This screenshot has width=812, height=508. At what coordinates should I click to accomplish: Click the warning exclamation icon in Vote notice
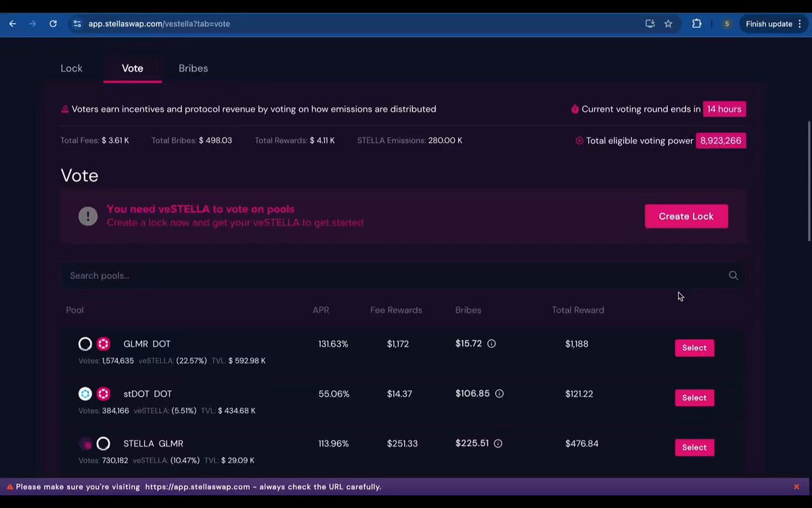(x=88, y=216)
